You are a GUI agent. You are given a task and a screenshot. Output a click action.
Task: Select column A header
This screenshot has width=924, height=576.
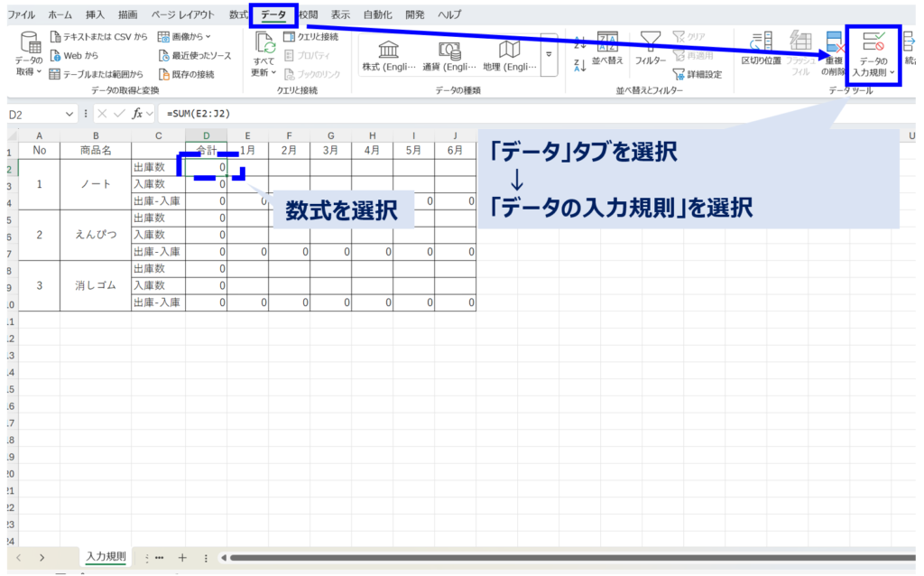(x=39, y=135)
